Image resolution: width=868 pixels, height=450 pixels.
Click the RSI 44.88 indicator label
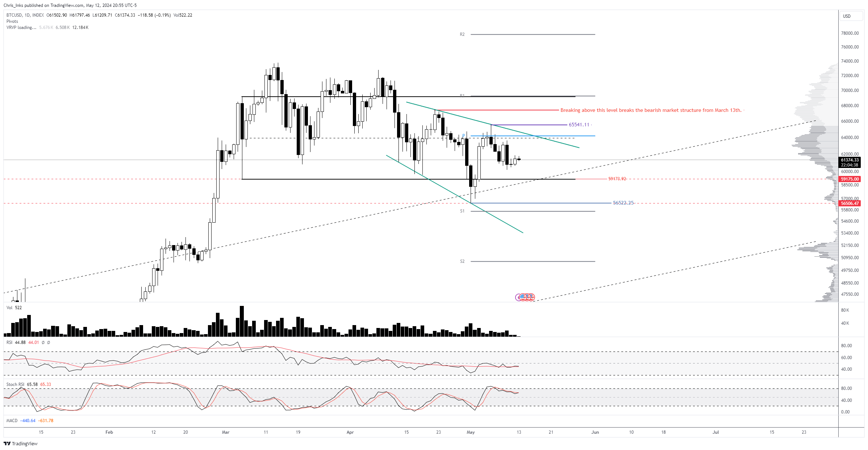coord(16,342)
